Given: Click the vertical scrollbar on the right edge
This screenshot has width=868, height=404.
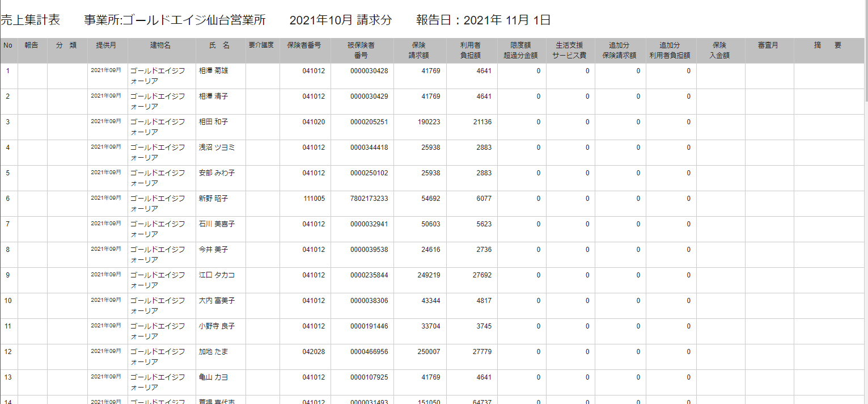Looking at the screenshot, I should (x=865, y=57).
